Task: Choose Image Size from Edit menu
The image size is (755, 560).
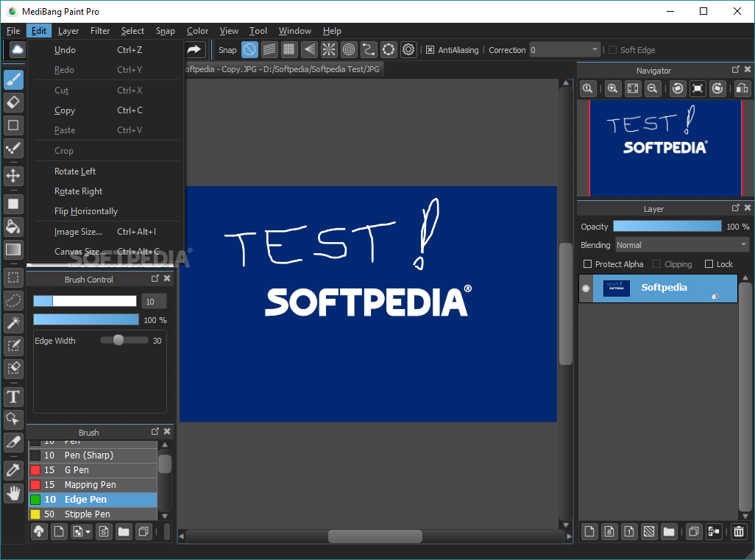Action: click(107, 232)
